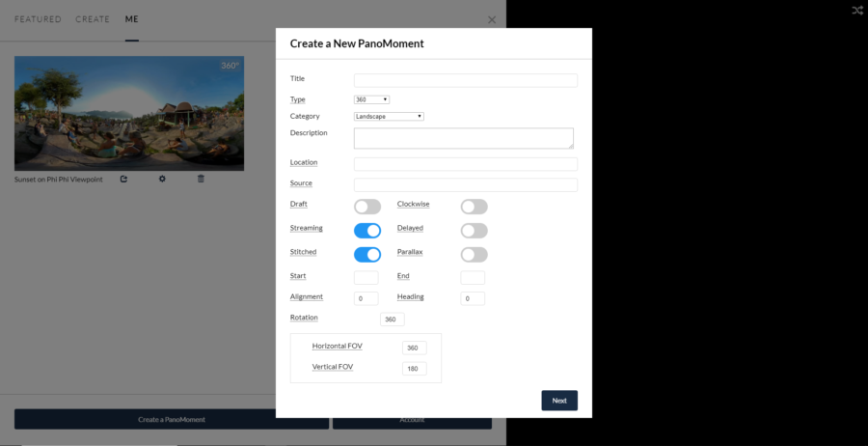This screenshot has height=446, width=868.
Task: Click the shuffle icon in the top right
Action: point(856,10)
